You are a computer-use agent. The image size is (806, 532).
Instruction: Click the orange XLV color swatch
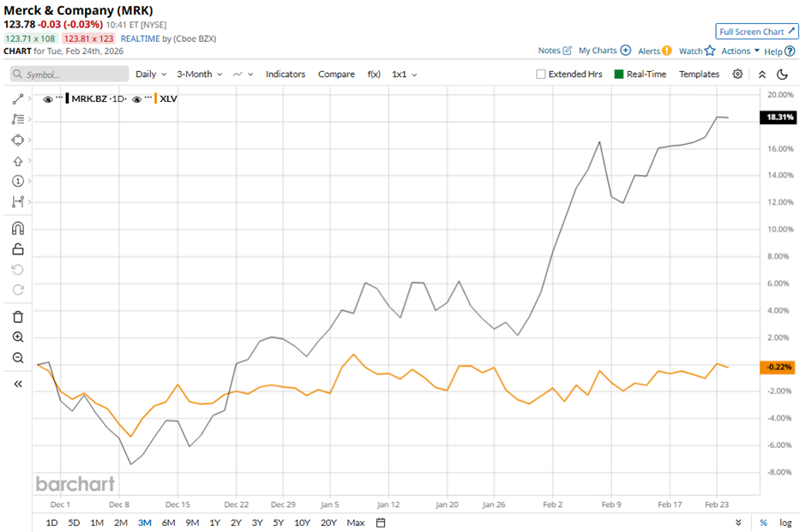(x=156, y=99)
